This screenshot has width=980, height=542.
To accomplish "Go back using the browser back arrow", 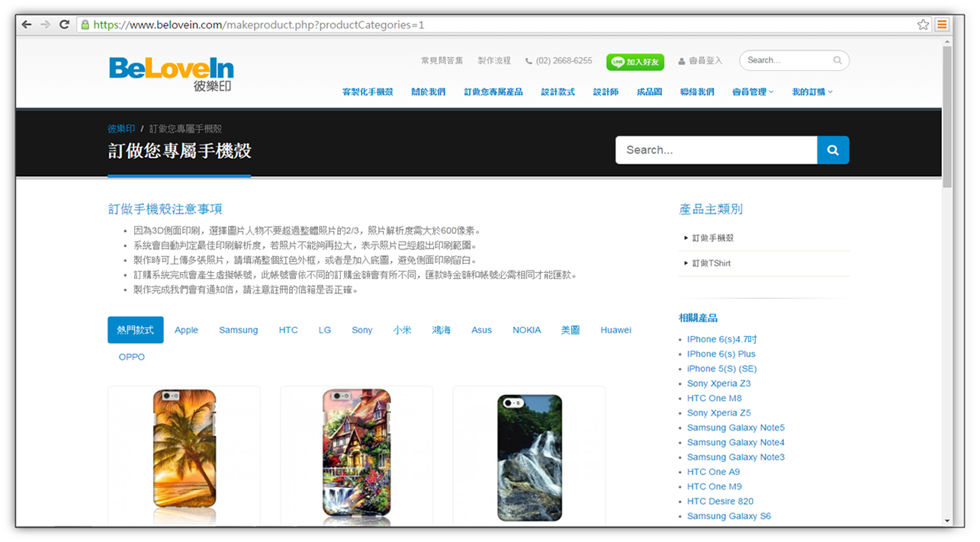I will [27, 24].
